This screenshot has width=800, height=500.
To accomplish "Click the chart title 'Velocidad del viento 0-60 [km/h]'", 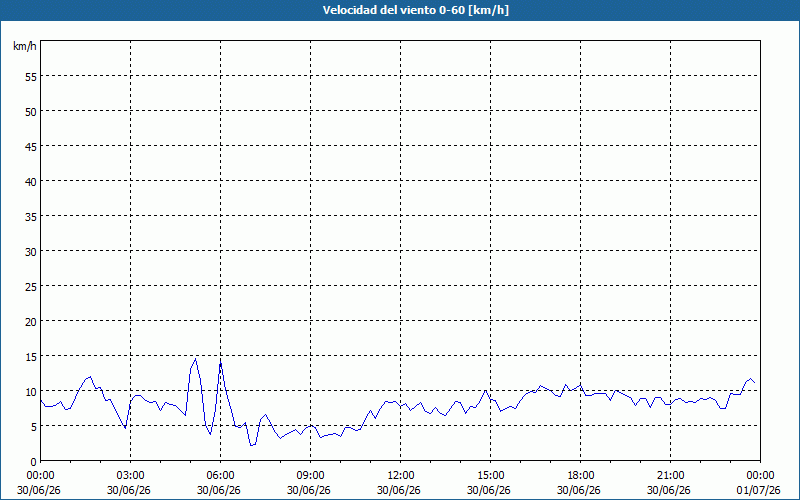I will (x=416, y=10).
